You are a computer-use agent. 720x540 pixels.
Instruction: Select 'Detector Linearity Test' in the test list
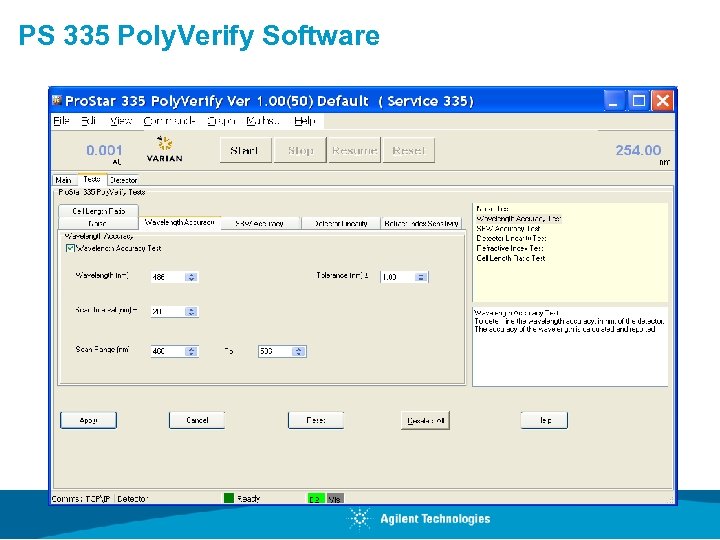pyautogui.click(x=511, y=238)
